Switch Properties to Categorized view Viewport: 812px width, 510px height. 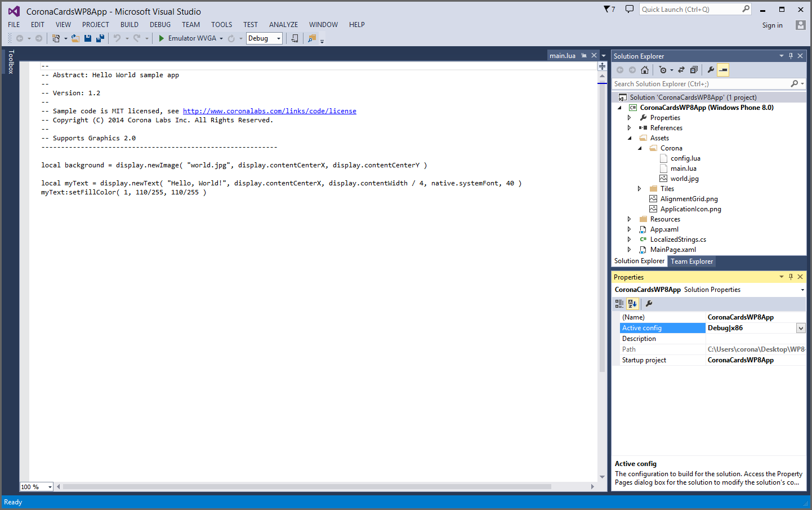[x=619, y=303]
